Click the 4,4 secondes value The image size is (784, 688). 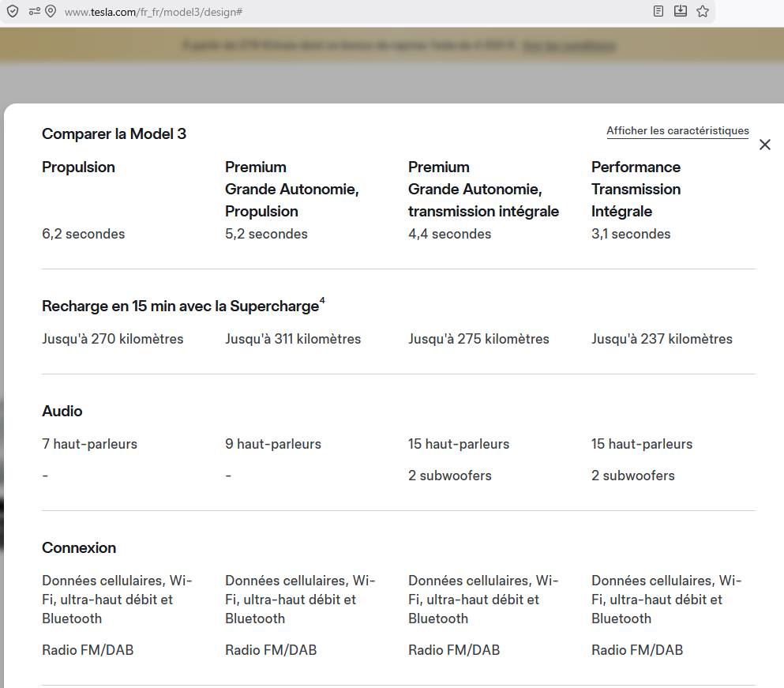tap(449, 234)
